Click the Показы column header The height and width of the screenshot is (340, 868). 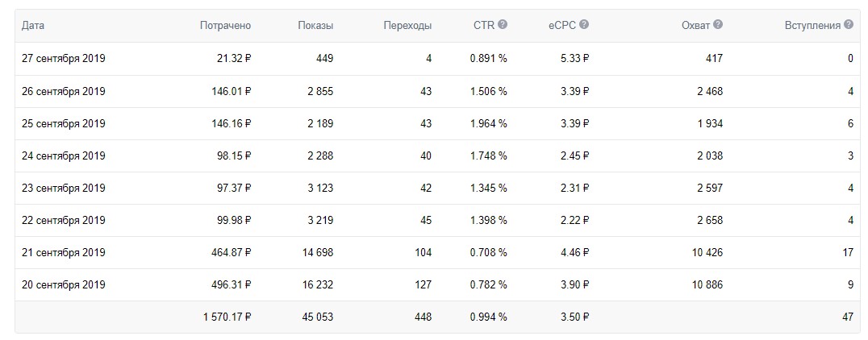coord(315,26)
